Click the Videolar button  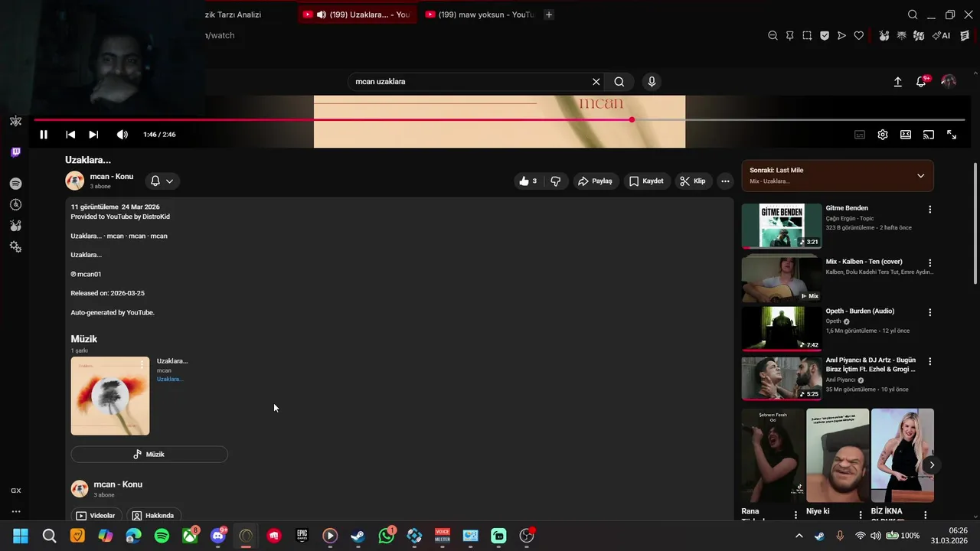pos(96,516)
